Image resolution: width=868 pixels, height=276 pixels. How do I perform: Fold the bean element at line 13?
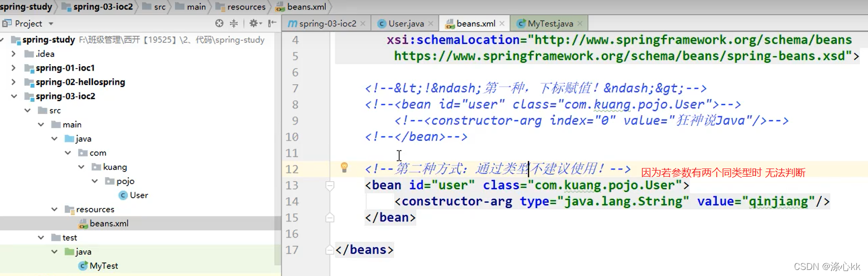click(x=330, y=185)
